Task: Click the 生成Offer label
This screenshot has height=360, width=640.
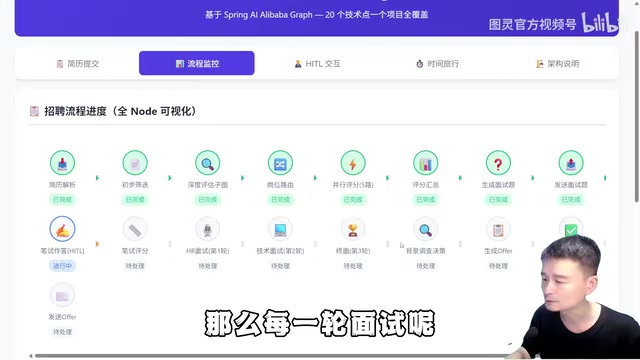Action: point(498,251)
